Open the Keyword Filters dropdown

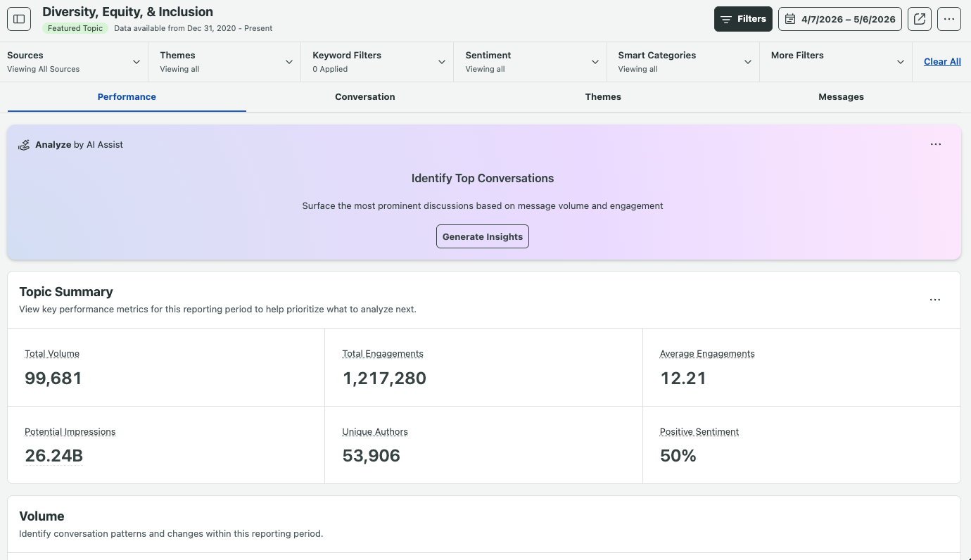pos(378,62)
